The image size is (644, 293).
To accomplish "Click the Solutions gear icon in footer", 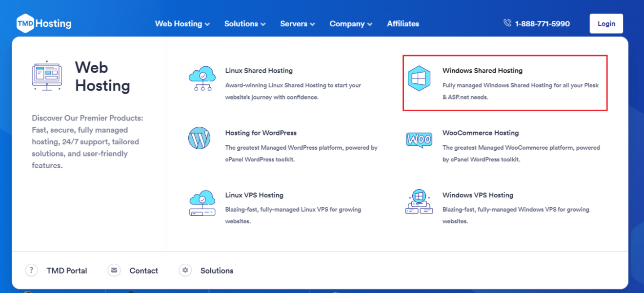I will pyautogui.click(x=185, y=270).
